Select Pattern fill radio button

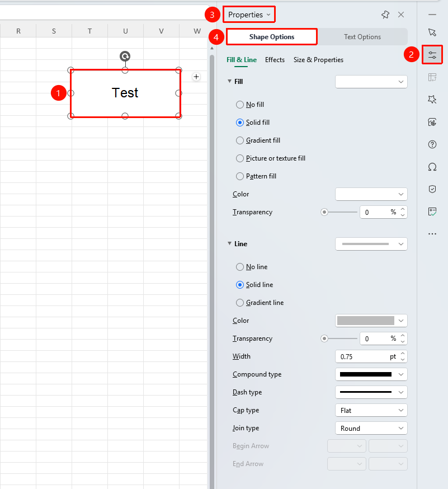(240, 176)
